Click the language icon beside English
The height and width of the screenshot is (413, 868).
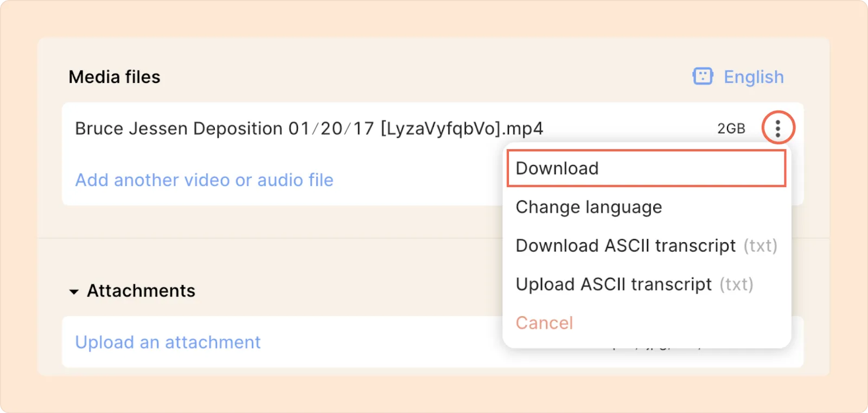click(703, 76)
